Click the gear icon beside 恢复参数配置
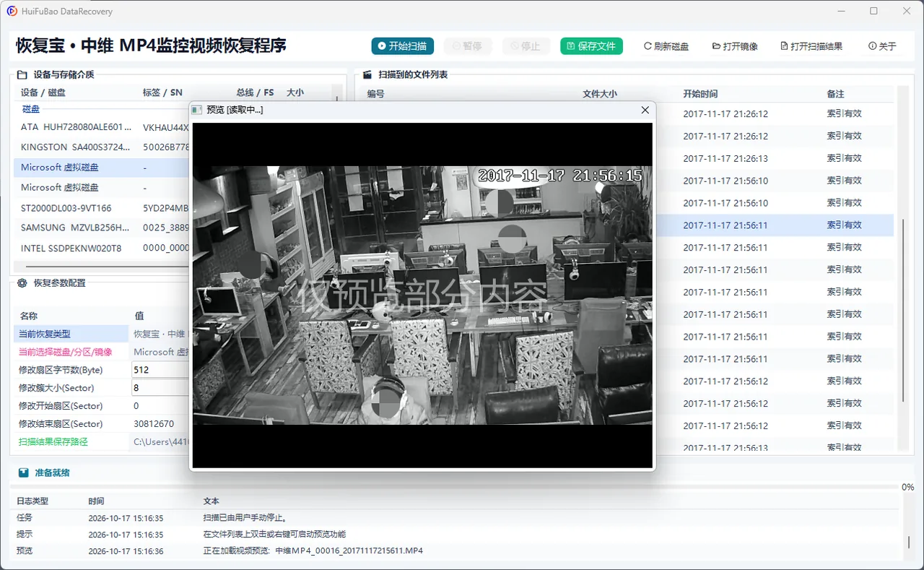The width and height of the screenshot is (924, 570). [x=22, y=283]
